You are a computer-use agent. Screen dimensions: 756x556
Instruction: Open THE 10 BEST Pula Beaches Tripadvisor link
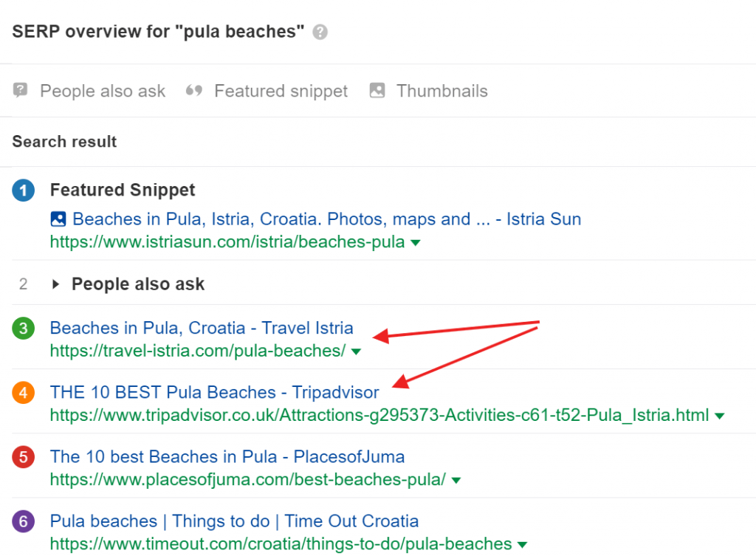click(x=214, y=392)
